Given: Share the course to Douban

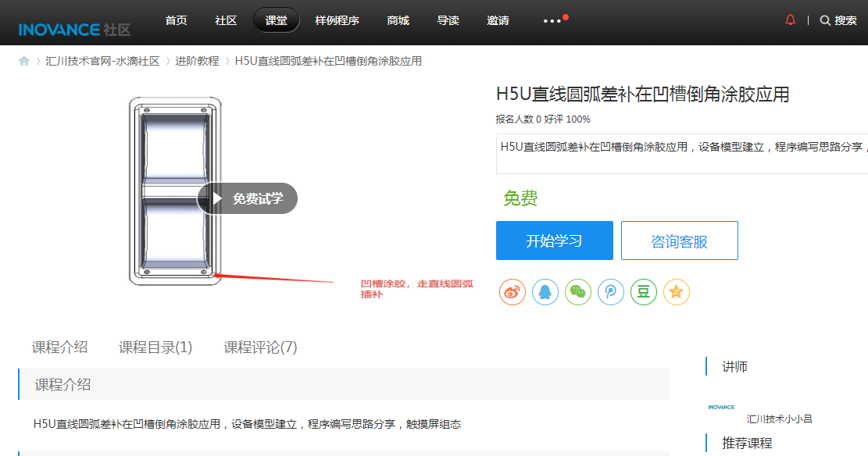Looking at the screenshot, I should click(x=644, y=291).
